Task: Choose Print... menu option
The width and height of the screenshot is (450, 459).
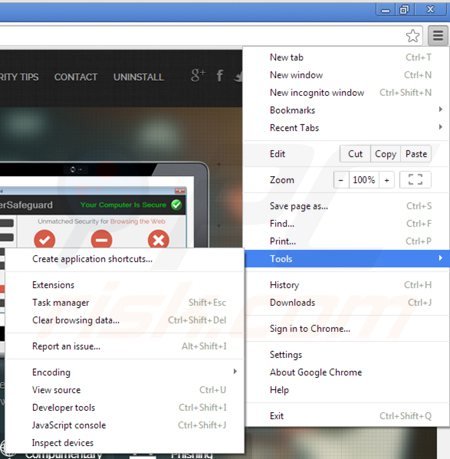Action: [347, 241]
